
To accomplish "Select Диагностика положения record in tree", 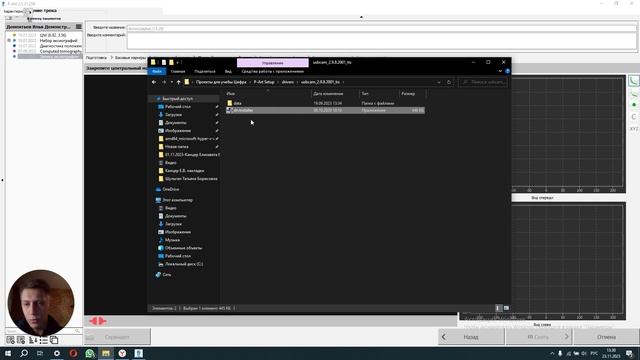I will 60,46.
